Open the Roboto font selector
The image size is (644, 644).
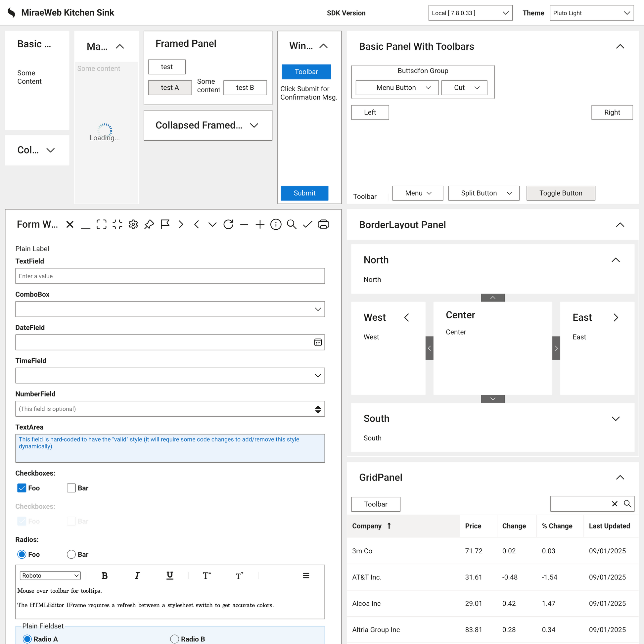coord(50,575)
